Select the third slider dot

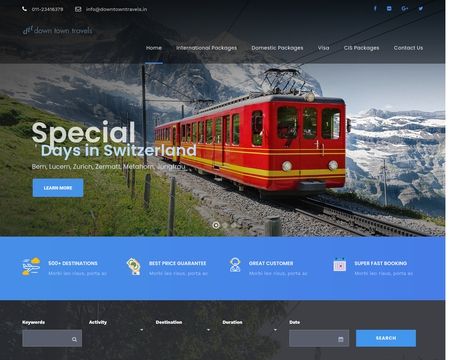pyautogui.click(x=233, y=225)
